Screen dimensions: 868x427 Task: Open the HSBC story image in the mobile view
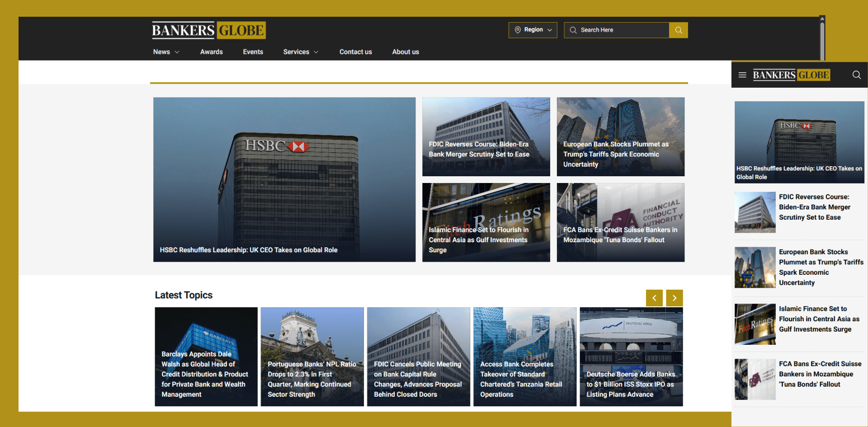coord(799,142)
